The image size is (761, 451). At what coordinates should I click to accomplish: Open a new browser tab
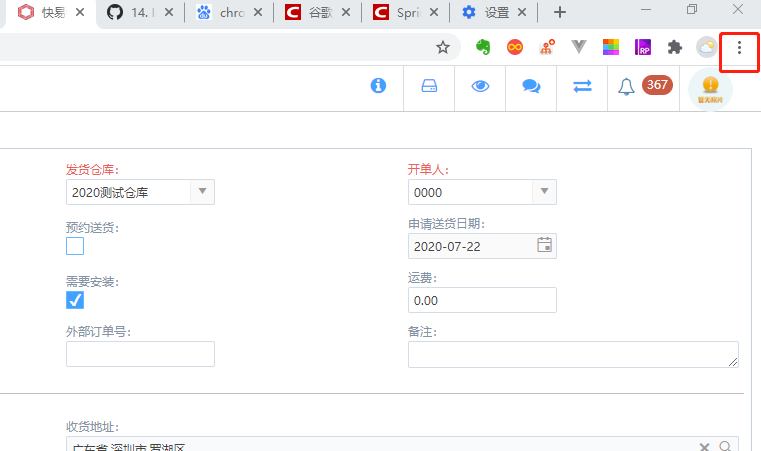click(560, 13)
